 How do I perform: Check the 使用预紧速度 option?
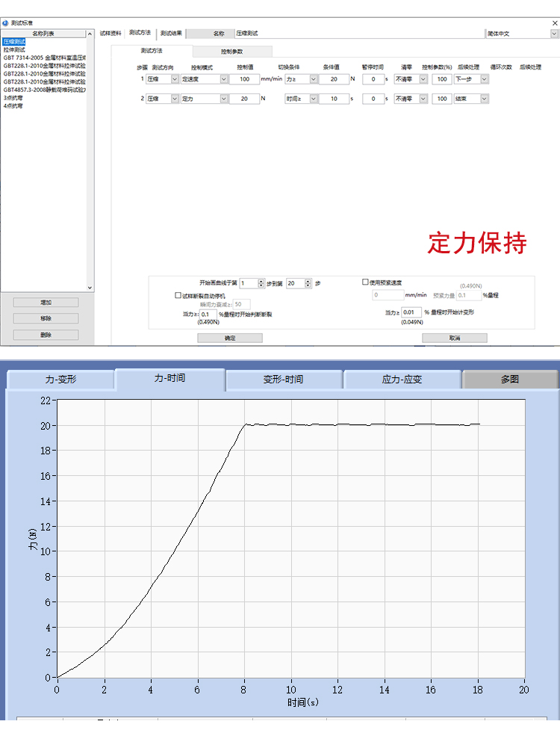pyautogui.click(x=365, y=282)
